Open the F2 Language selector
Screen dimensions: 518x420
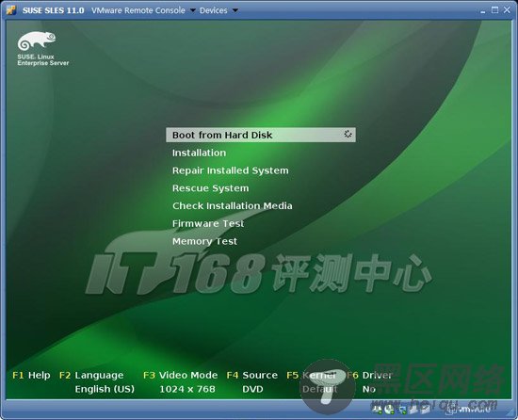[91, 375]
